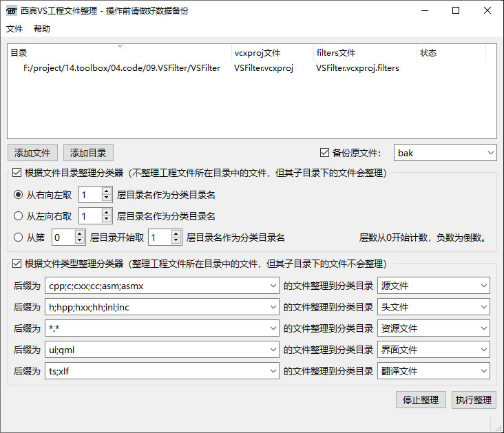Open the 文件 menu

pos(14,29)
